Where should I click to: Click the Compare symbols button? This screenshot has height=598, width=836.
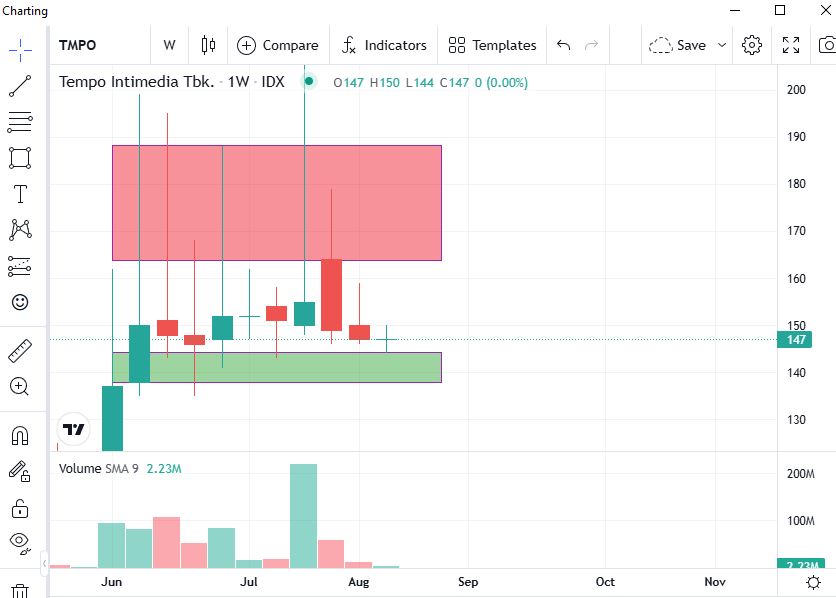click(278, 45)
